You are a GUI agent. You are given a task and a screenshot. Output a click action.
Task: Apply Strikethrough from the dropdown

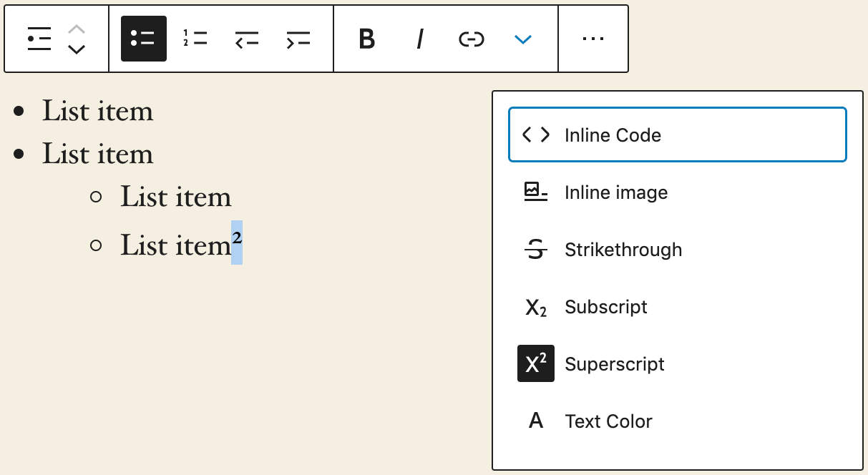[x=624, y=249]
